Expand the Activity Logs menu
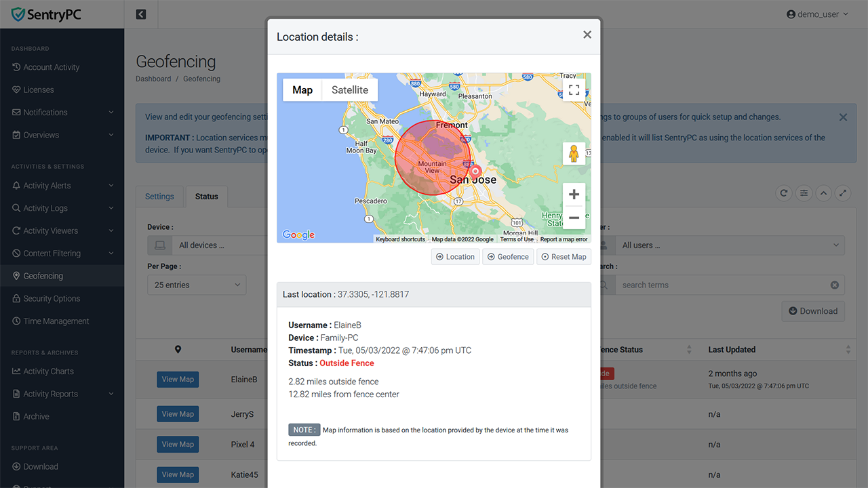The width and height of the screenshot is (868, 488). click(x=62, y=208)
